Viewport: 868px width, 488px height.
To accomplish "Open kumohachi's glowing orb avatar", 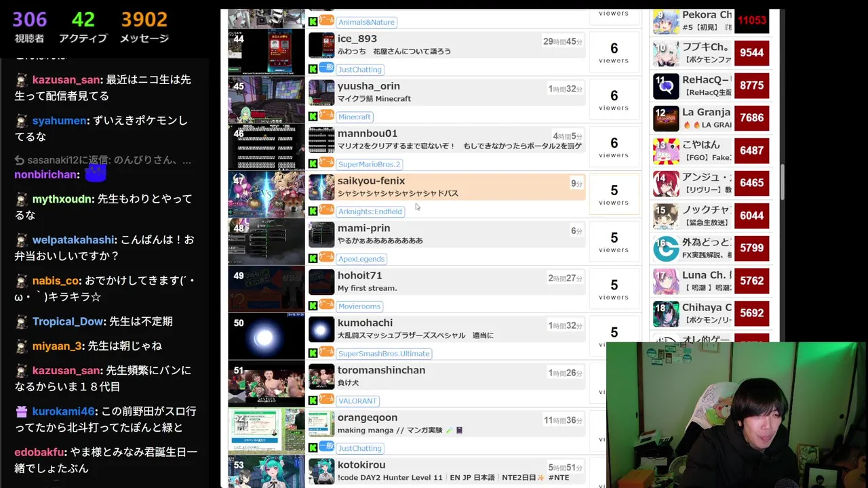I will point(321,329).
